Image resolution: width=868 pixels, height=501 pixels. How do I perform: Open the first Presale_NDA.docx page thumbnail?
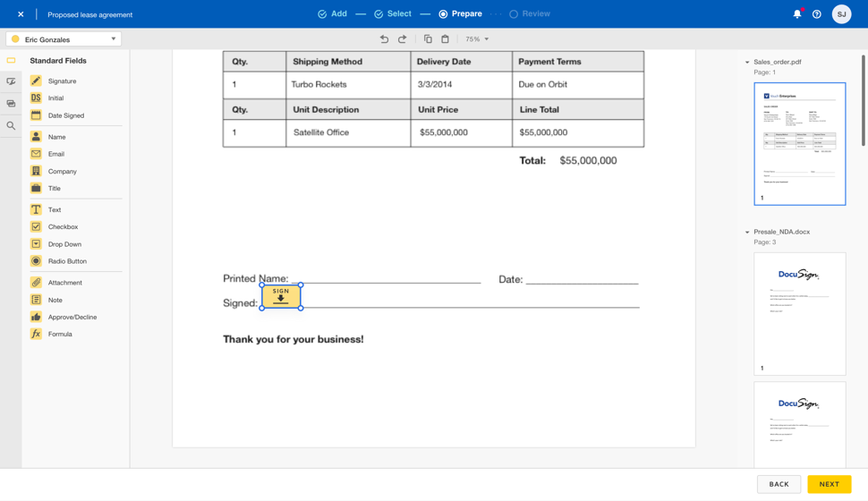tap(800, 314)
